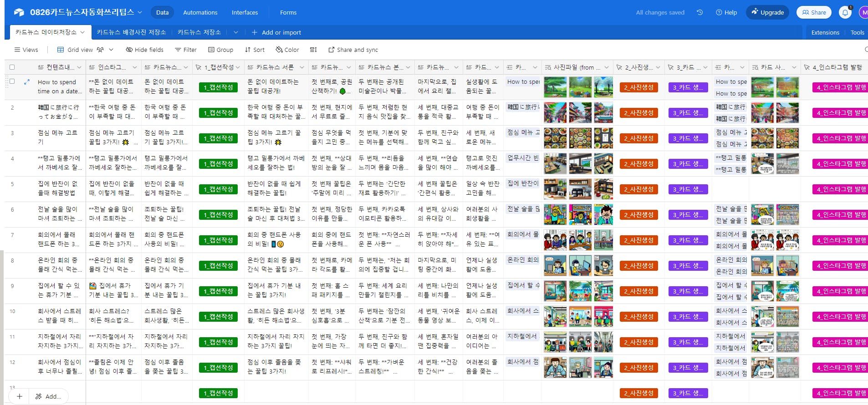Click Add or import
Viewport: 868px width, 405px height.
click(x=276, y=32)
